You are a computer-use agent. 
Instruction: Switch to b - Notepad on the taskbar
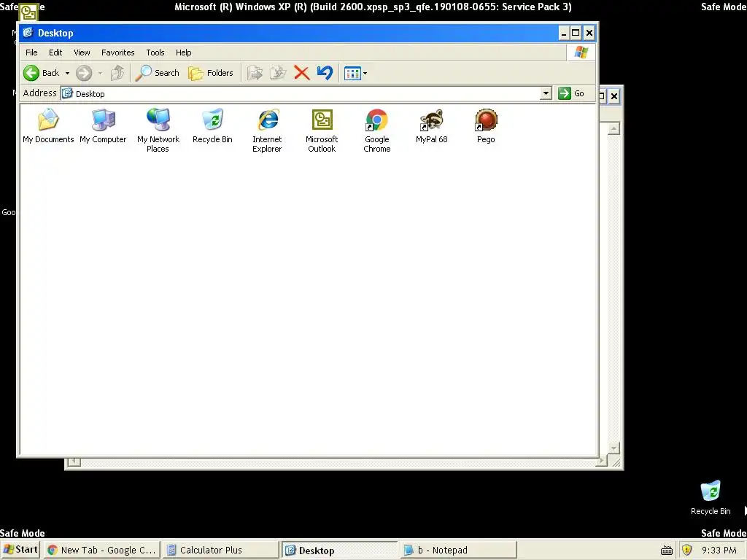[458, 550]
